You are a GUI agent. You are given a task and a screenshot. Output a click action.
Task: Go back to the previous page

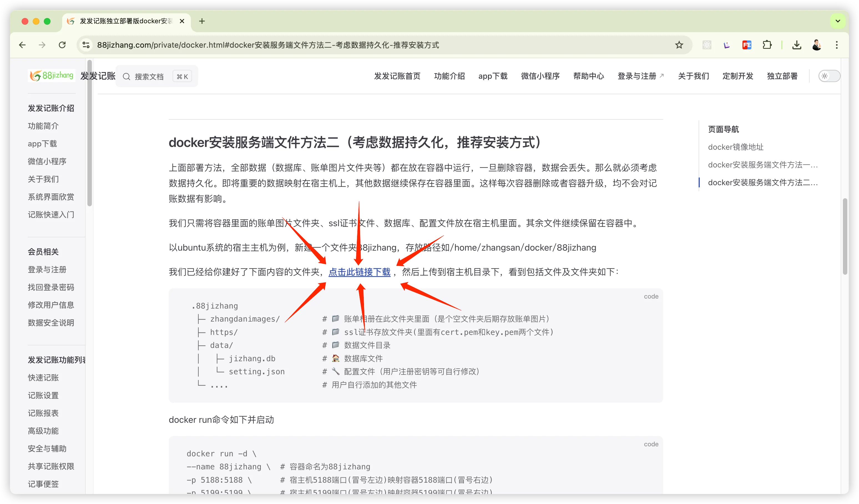point(22,45)
